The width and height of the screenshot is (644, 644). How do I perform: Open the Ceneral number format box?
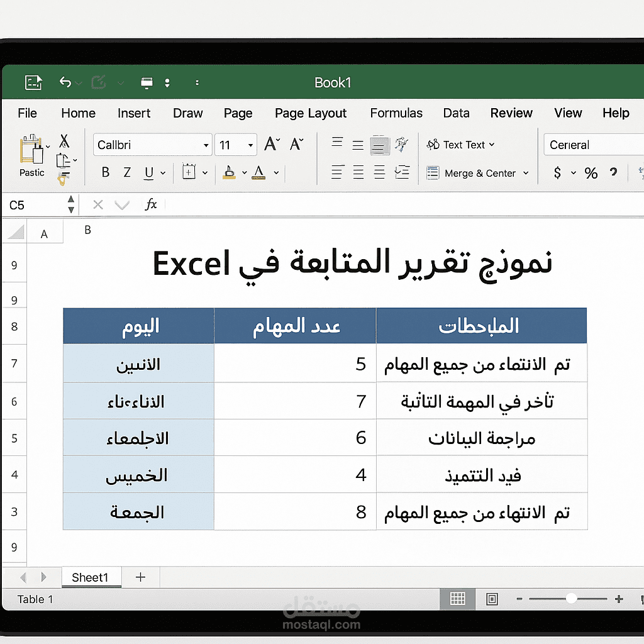(594, 145)
